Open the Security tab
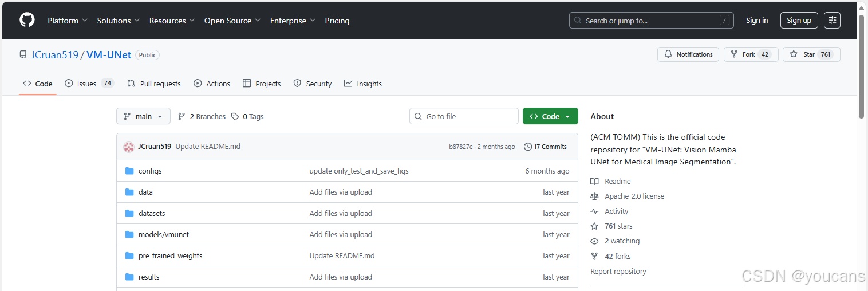 point(313,84)
